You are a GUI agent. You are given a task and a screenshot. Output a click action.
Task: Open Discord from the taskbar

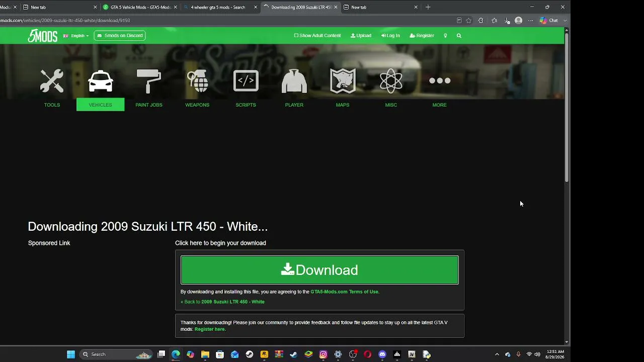click(382, 354)
